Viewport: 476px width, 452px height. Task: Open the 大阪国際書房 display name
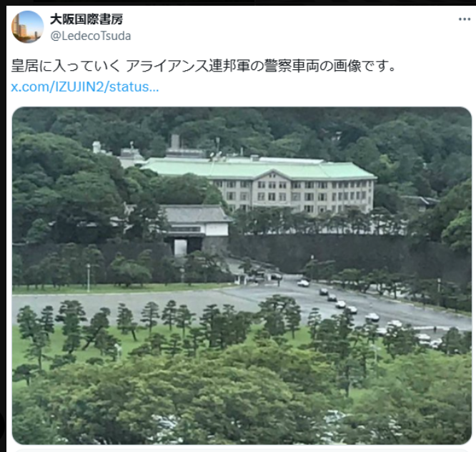(86, 19)
